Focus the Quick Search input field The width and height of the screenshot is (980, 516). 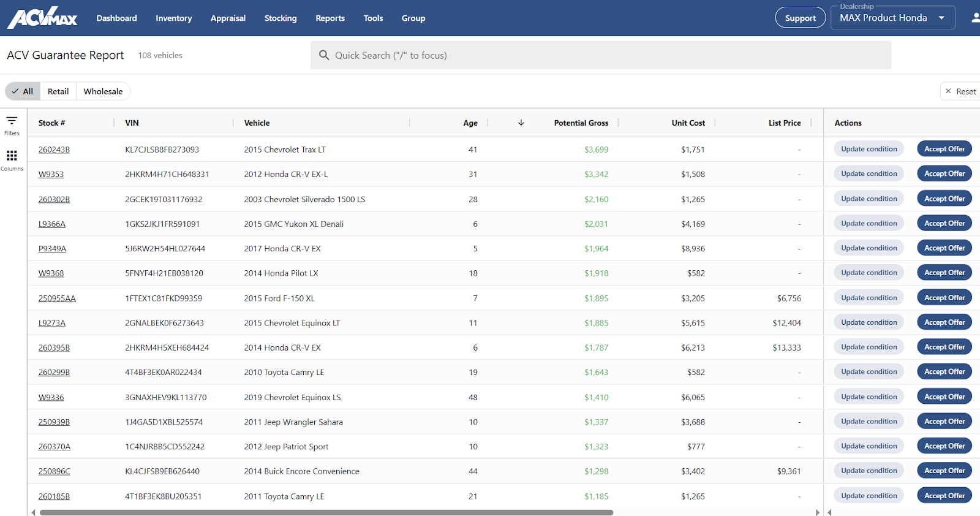coord(601,55)
